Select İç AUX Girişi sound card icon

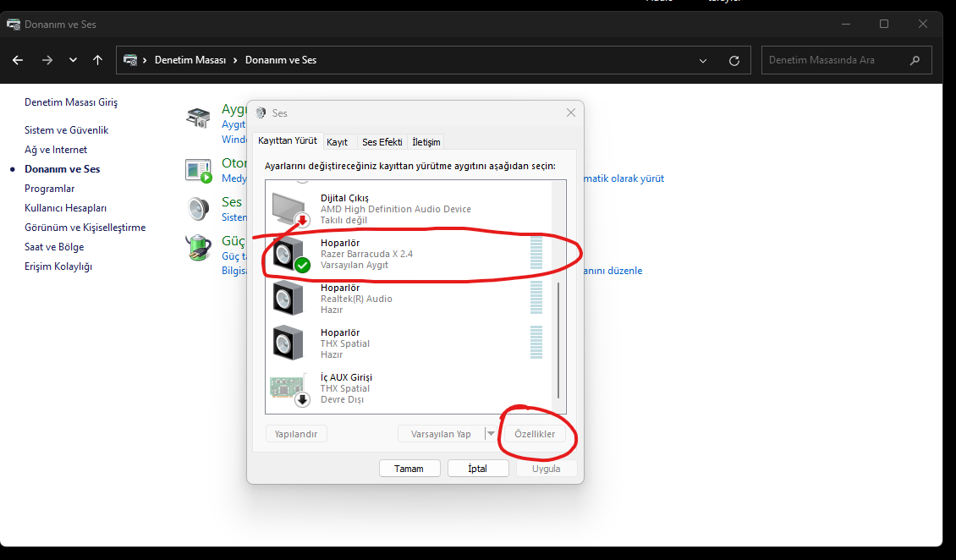[x=289, y=389]
